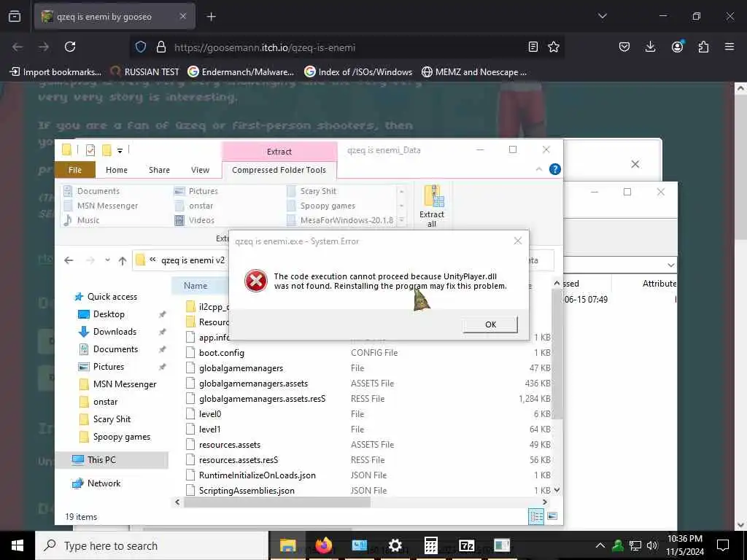Screen dimensions: 747x560
Task: Go back in Firefox history
Action: tap(18, 47)
